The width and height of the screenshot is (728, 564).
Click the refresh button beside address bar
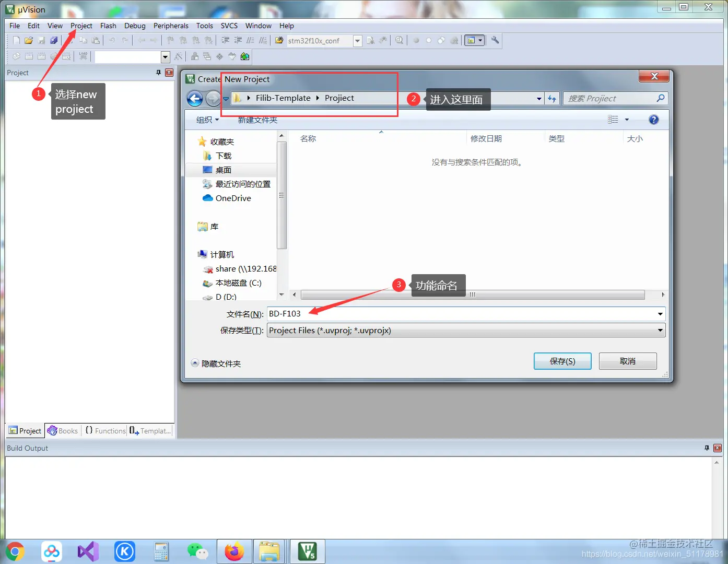coord(552,98)
